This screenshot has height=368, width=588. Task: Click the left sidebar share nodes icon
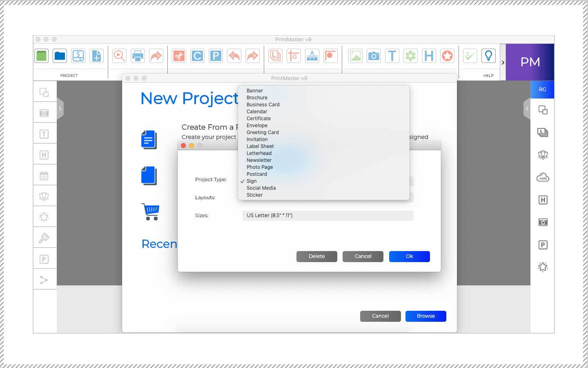[44, 280]
